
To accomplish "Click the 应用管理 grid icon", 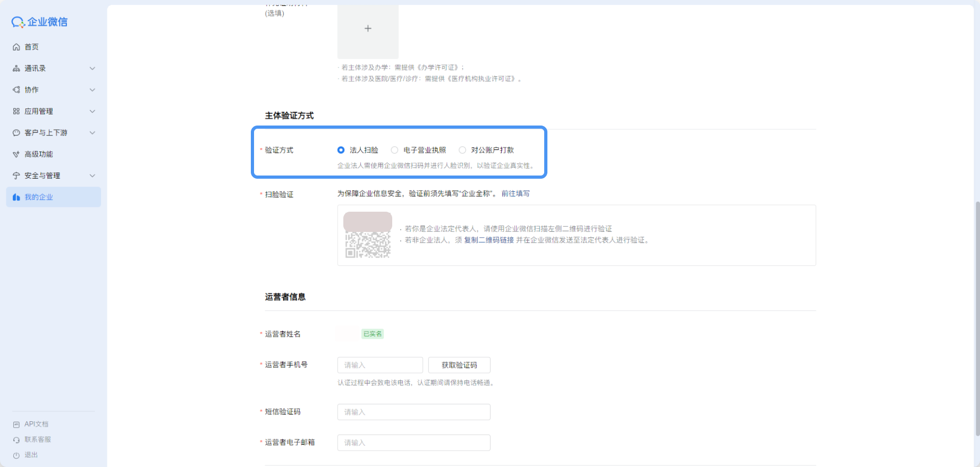I will pyautogui.click(x=16, y=111).
